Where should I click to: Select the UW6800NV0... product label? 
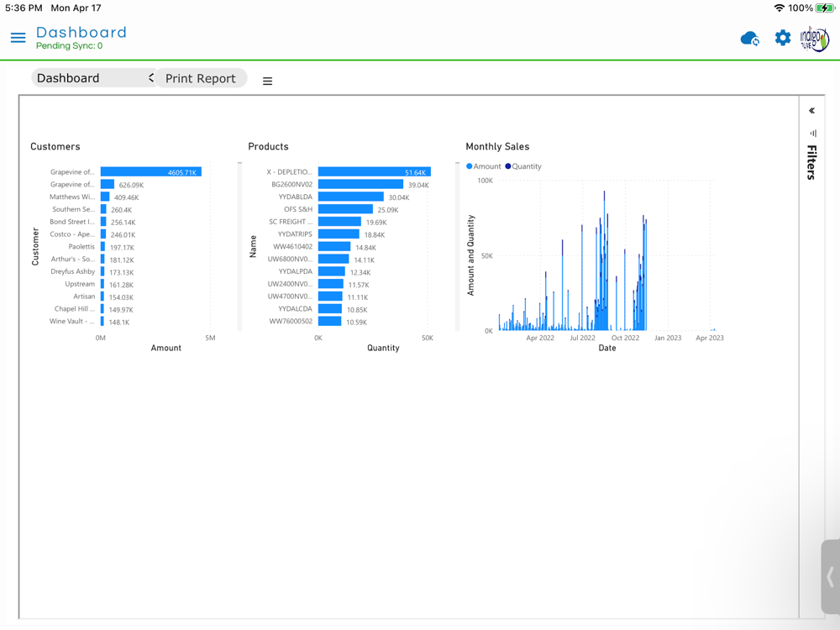point(290,259)
